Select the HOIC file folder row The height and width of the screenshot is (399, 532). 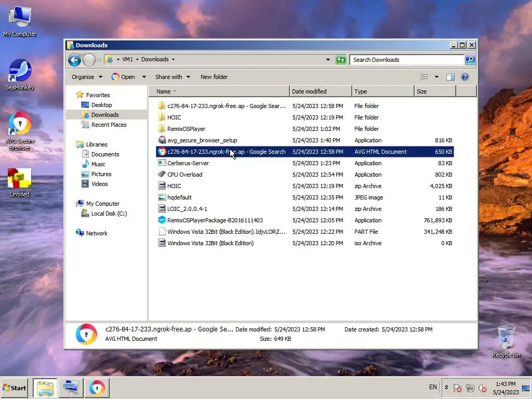point(304,117)
